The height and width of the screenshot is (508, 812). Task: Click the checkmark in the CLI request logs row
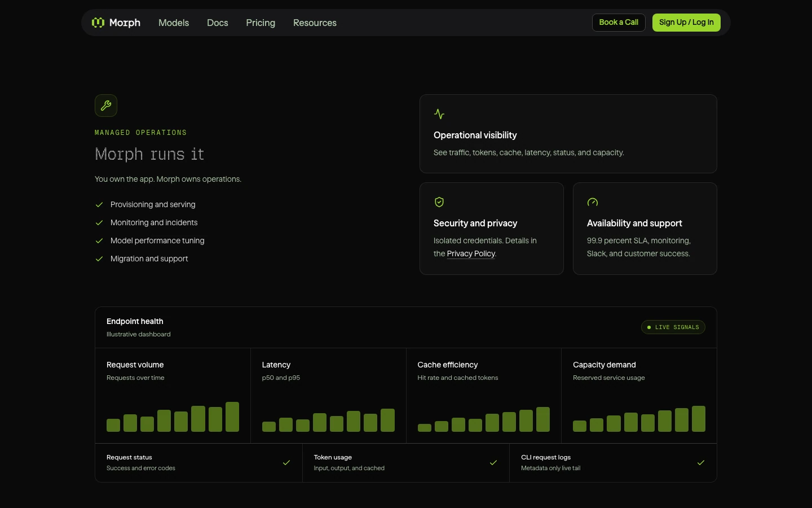pos(701,463)
